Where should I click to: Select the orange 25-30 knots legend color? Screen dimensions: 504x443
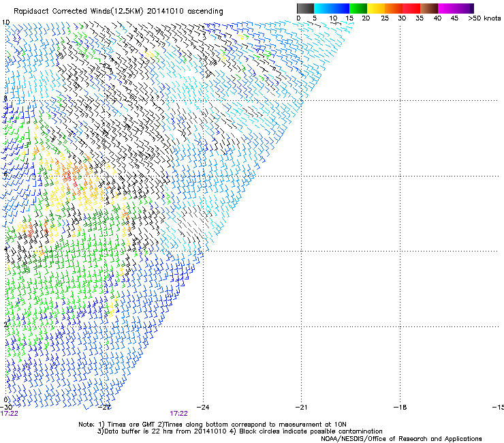point(394,8)
